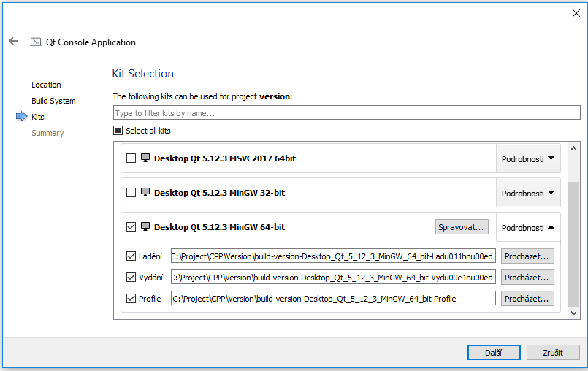Go to Build System wizard step
The image size is (588, 371).
pos(53,101)
